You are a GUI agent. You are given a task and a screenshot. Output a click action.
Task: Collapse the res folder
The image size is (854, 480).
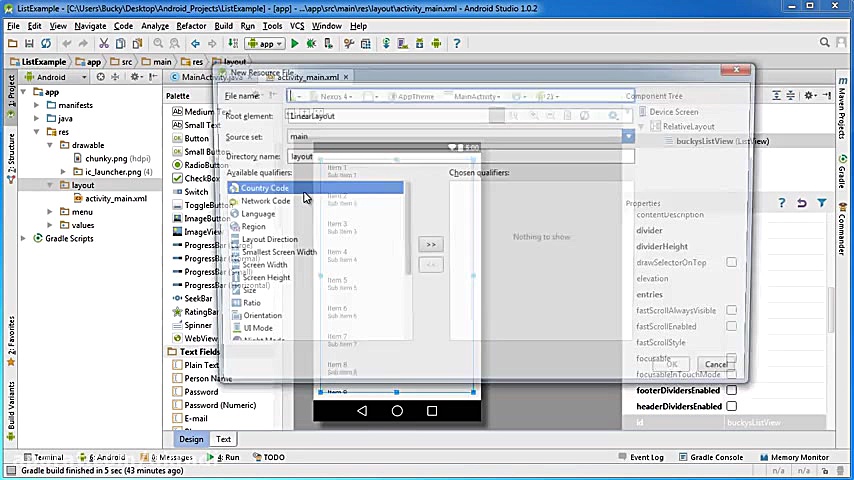click(36, 132)
